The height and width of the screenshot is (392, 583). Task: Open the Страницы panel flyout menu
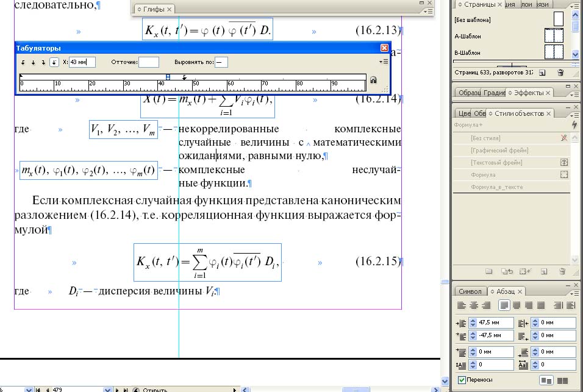(x=576, y=5)
